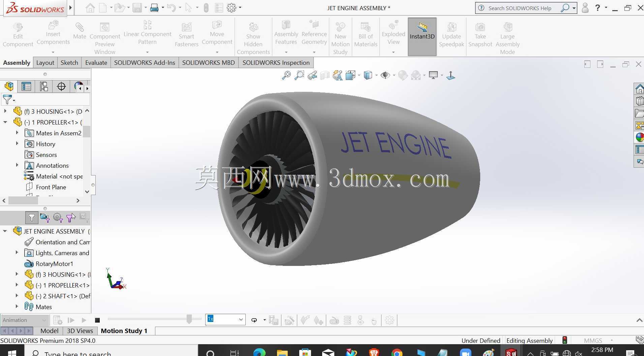Expand the Mates folder in motion tree

(17, 307)
